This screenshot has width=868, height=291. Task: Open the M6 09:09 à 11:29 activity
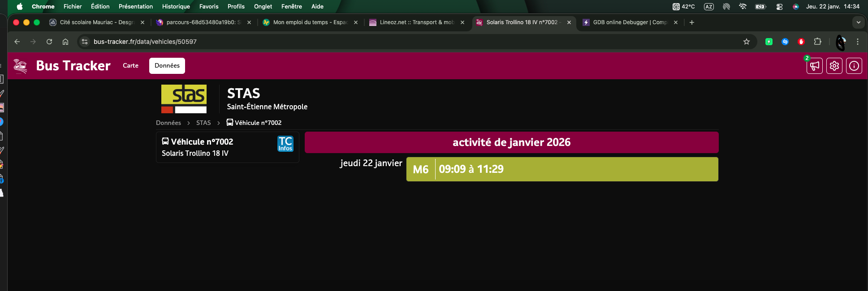562,169
